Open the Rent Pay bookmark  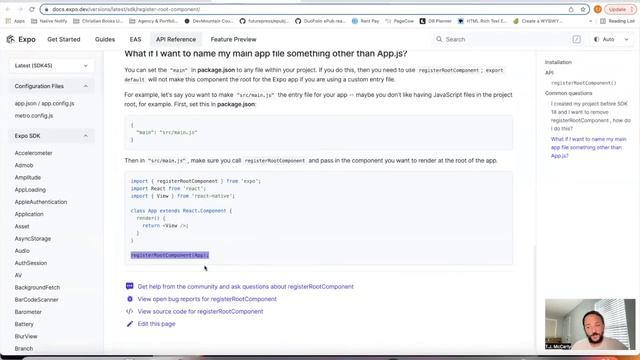365,21
